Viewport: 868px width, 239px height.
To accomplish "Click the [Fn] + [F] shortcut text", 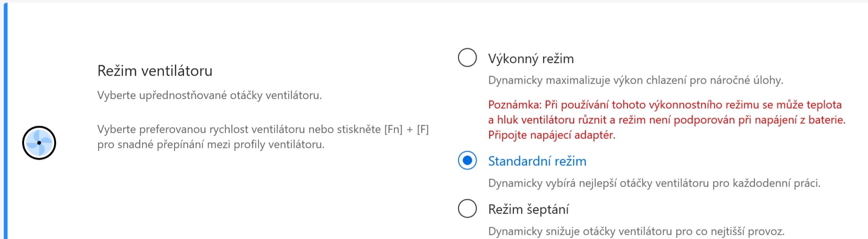I will 406,129.
